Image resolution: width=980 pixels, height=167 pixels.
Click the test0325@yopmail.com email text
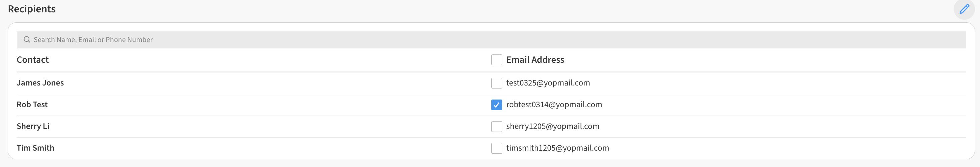pyautogui.click(x=547, y=83)
